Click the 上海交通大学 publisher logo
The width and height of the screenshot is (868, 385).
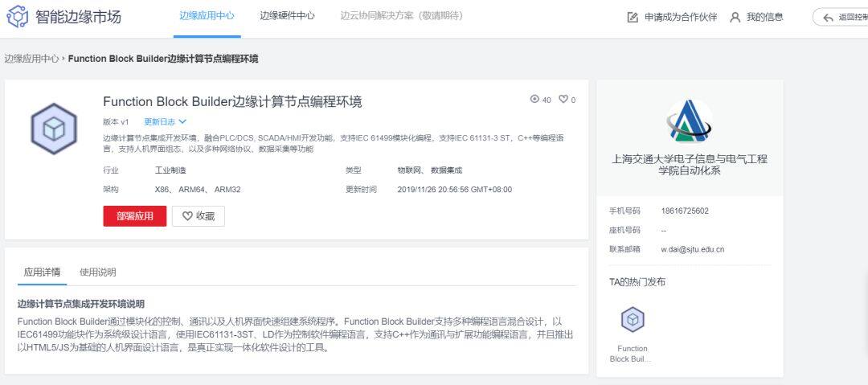click(690, 121)
